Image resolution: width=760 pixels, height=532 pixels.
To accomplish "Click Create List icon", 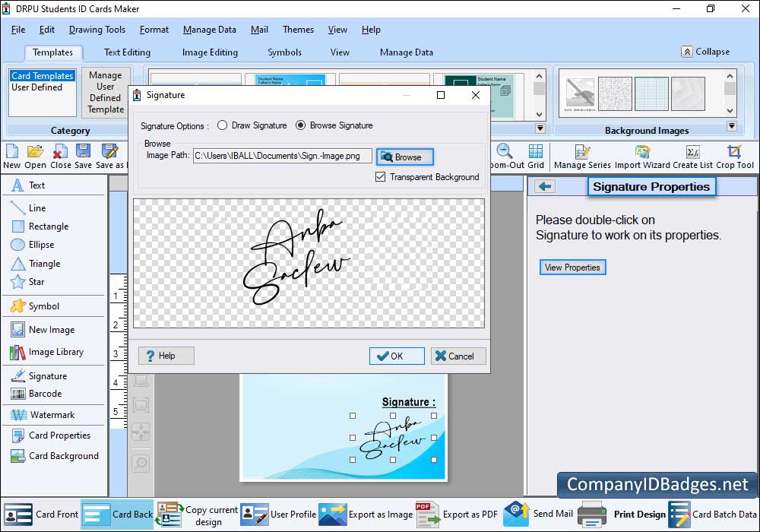I will point(692,152).
